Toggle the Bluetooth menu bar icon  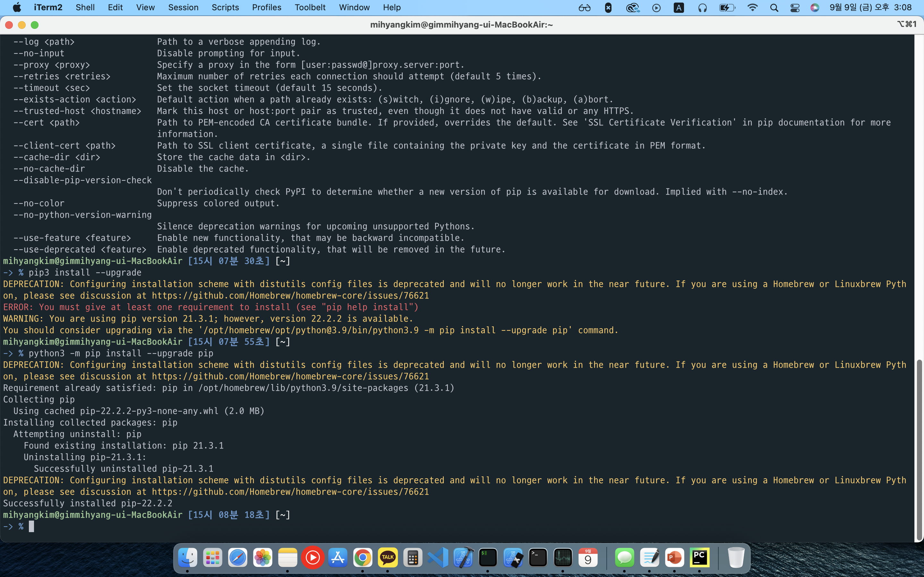click(x=608, y=8)
